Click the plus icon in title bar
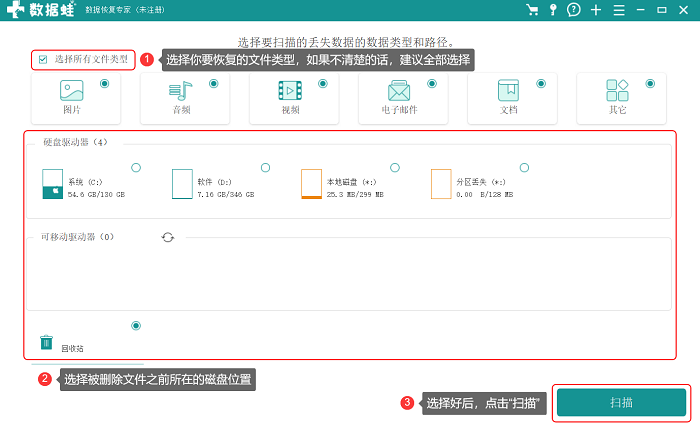The height and width of the screenshot is (427, 700). click(596, 10)
